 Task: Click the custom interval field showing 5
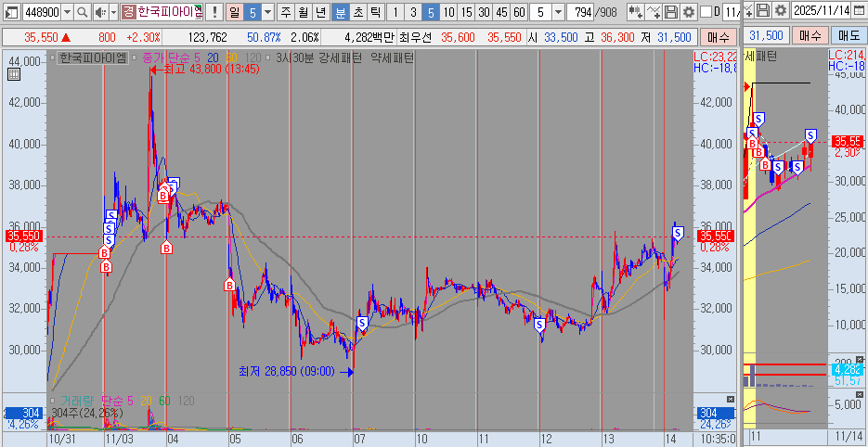[541, 12]
